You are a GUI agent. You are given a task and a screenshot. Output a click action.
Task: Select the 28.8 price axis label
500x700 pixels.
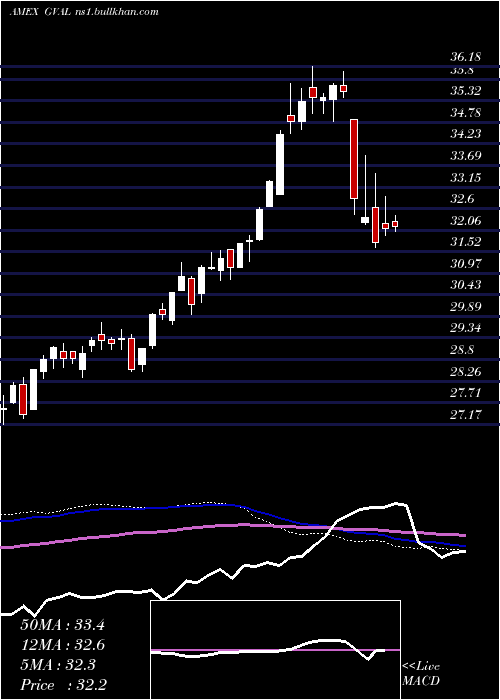pyautogui.click(x=462, y=350)
